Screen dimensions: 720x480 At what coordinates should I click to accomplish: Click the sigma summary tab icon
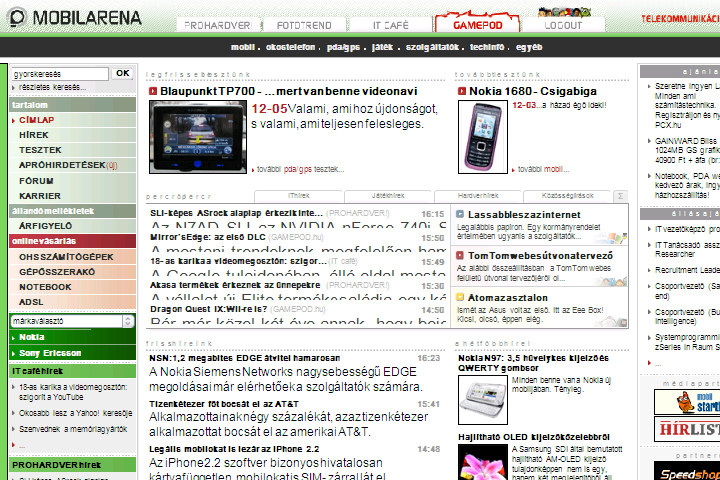[x=620, y=196]
